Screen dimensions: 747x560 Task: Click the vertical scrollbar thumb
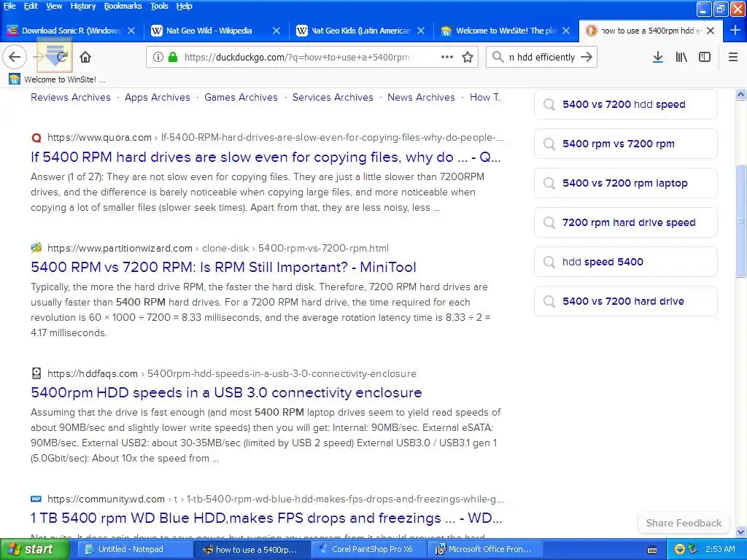[740, 220]
